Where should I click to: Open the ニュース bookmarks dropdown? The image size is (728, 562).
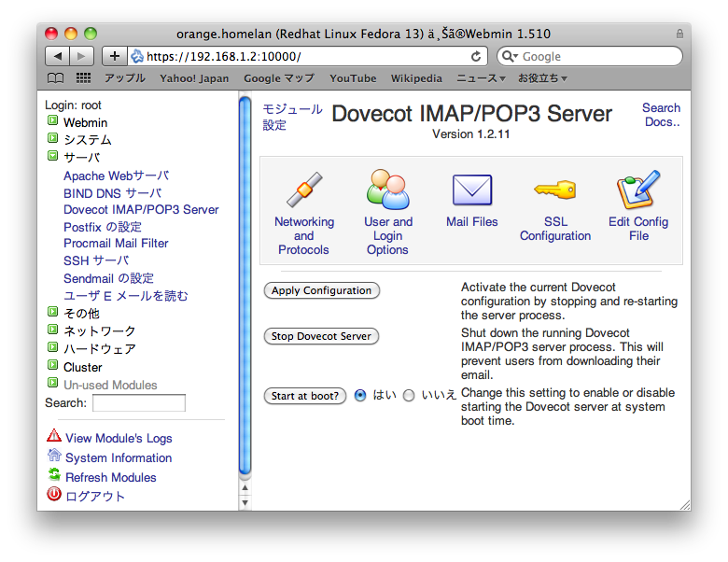point(481,78)
